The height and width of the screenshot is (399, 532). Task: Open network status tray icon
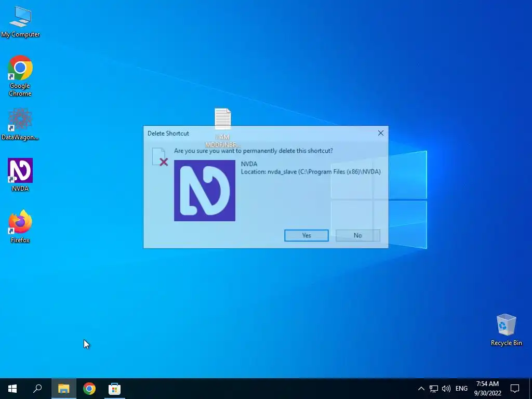tap(434, 389)
